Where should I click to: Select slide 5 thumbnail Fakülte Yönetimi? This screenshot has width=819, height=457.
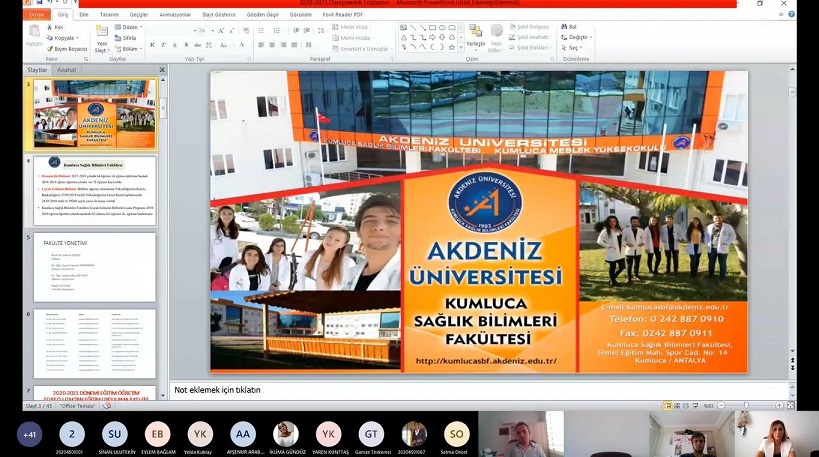95,267
